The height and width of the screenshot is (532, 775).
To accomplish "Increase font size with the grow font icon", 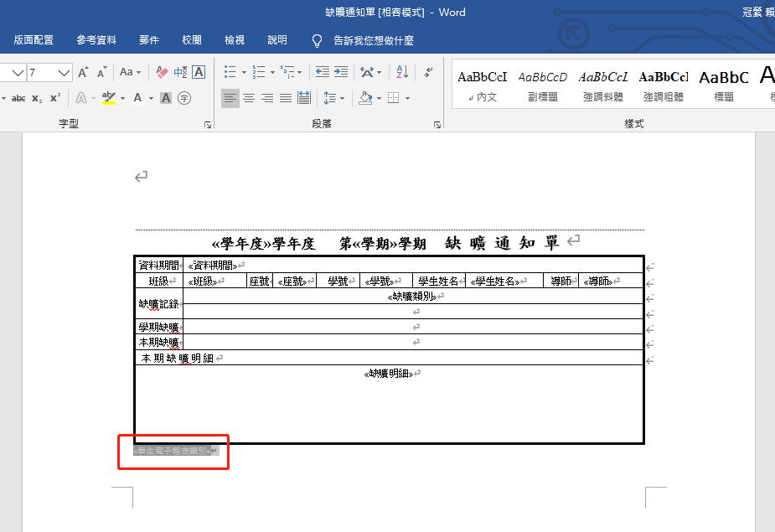I will (x=83, y=72).
